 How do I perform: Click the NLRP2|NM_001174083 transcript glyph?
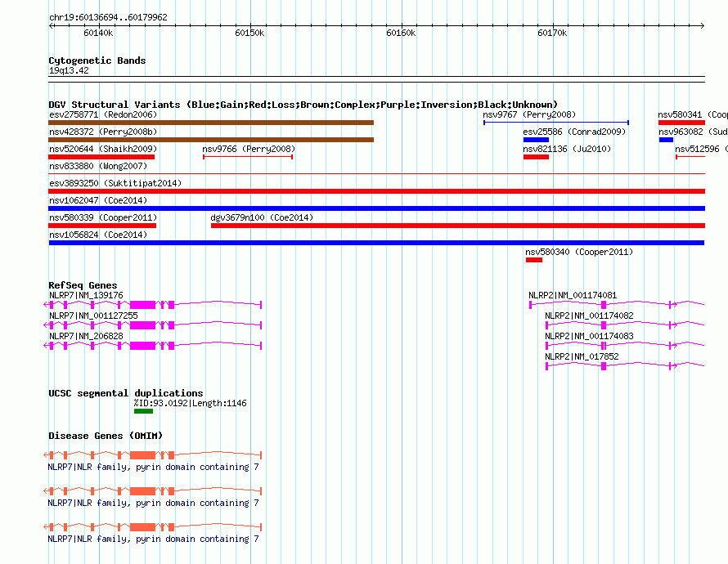tap(626, 346)
